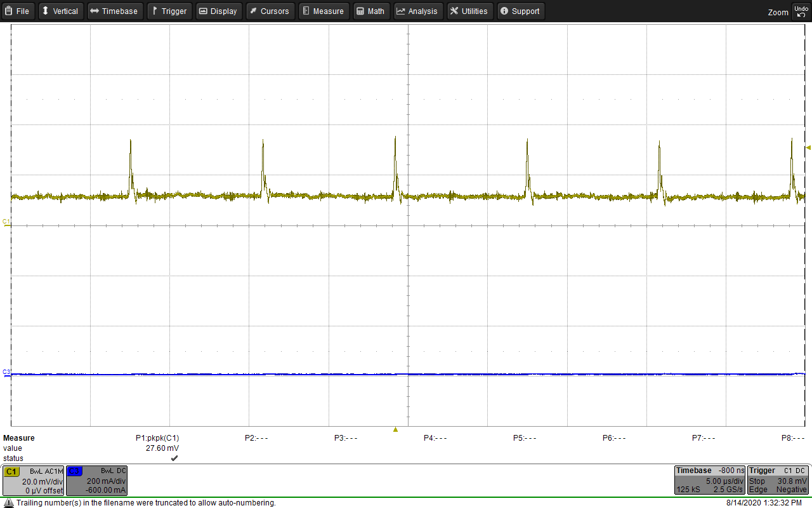This screenshot has height=508, width=812.
Task: Select the empty P2 measurement slot
Action: [256, 438]
